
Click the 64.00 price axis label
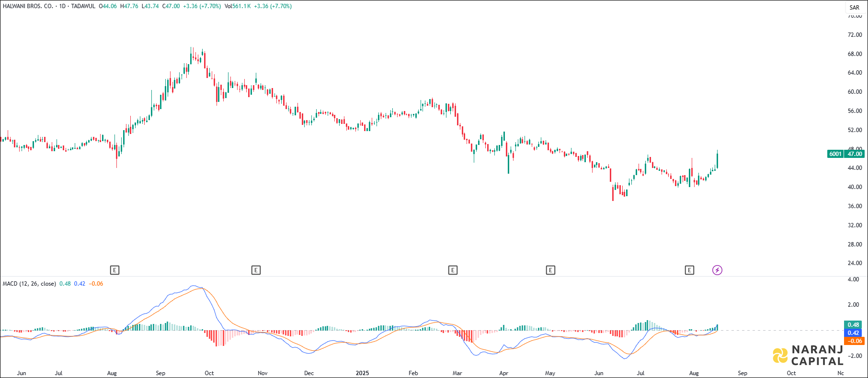click(855, 73)
